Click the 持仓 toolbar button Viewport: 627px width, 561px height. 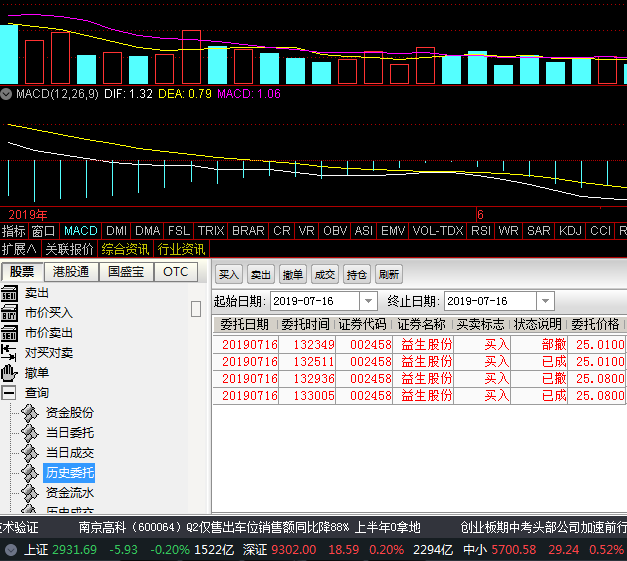click(x=357, y=275)
